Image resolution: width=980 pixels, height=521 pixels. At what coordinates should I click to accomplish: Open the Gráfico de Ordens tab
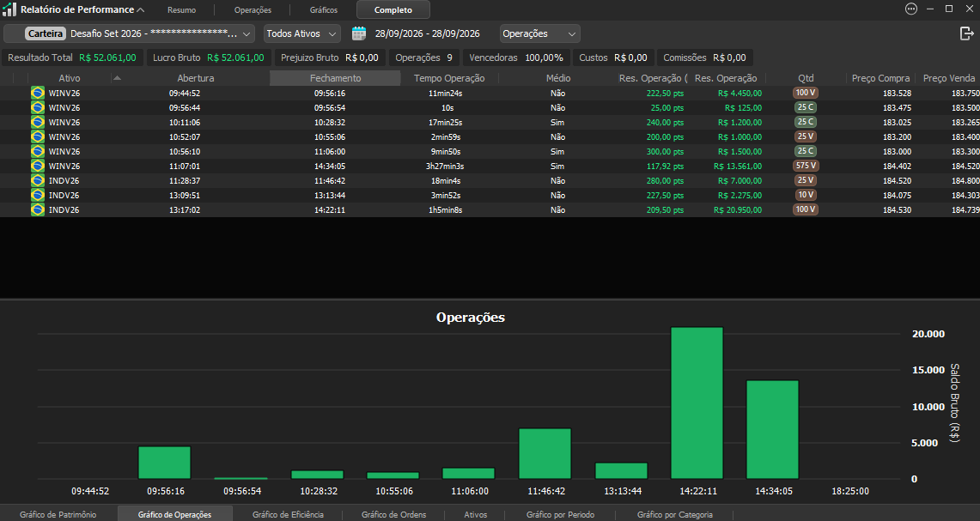(393, 515)
